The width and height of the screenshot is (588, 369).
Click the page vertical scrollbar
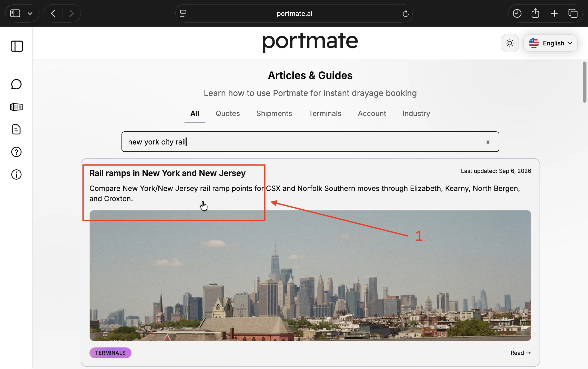click(584, 82)
